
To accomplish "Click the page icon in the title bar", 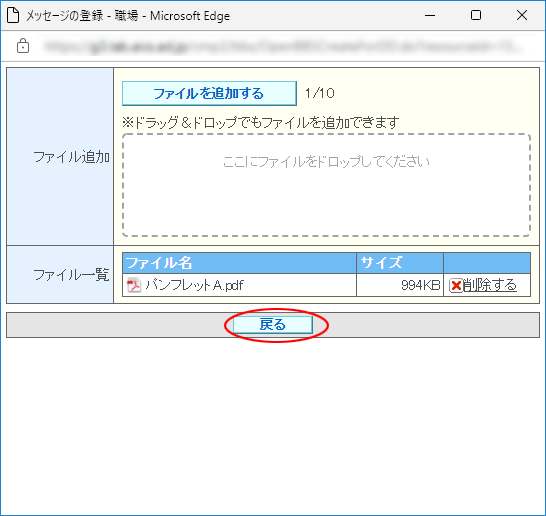I will tap(13, 15).
